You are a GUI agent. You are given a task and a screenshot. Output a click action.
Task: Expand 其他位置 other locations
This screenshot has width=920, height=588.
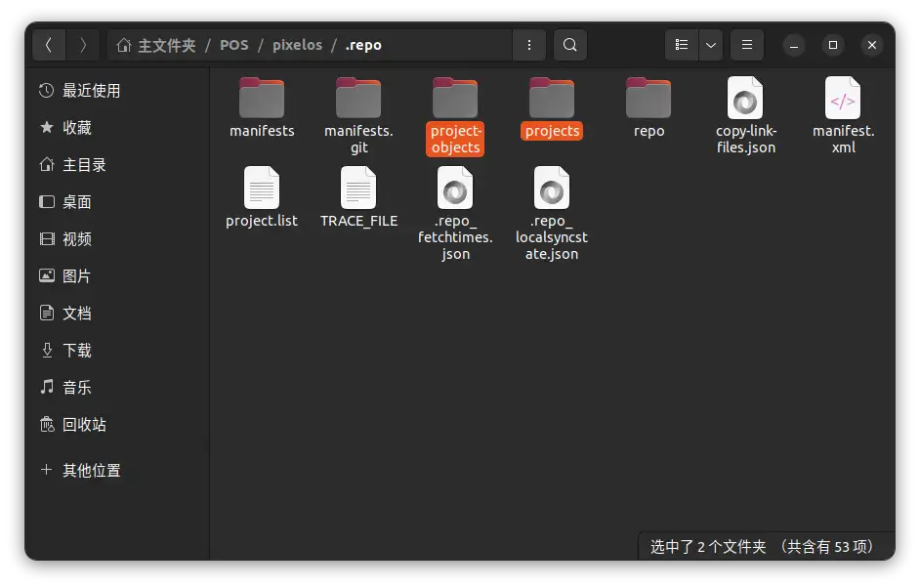pos(91,471)
